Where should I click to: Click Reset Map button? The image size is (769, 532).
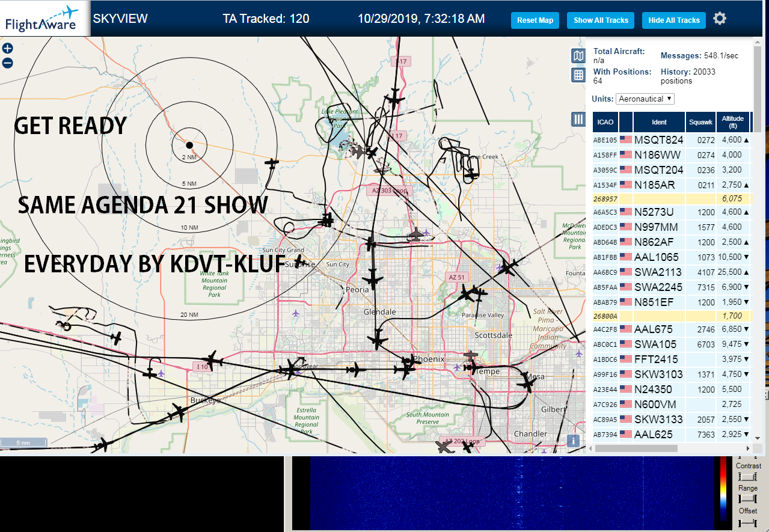pos(535,20)
